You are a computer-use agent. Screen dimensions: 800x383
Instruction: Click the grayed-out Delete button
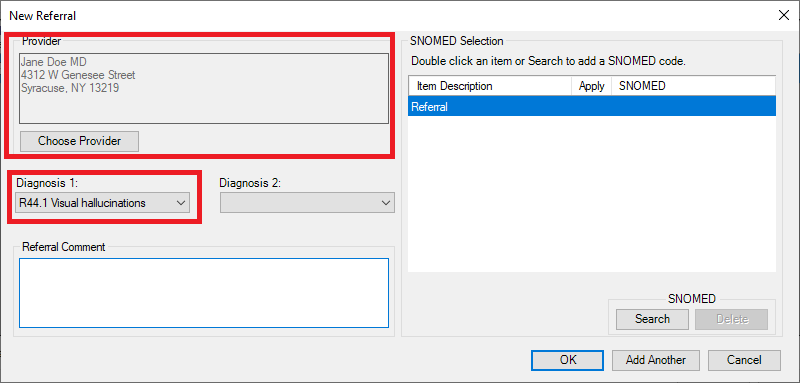tap(732, 319)
